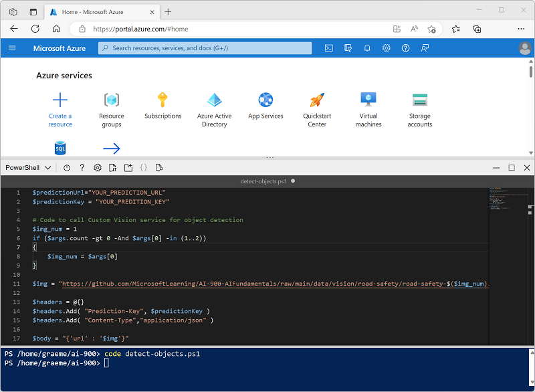Open Resource groups service

coord(112,110)
